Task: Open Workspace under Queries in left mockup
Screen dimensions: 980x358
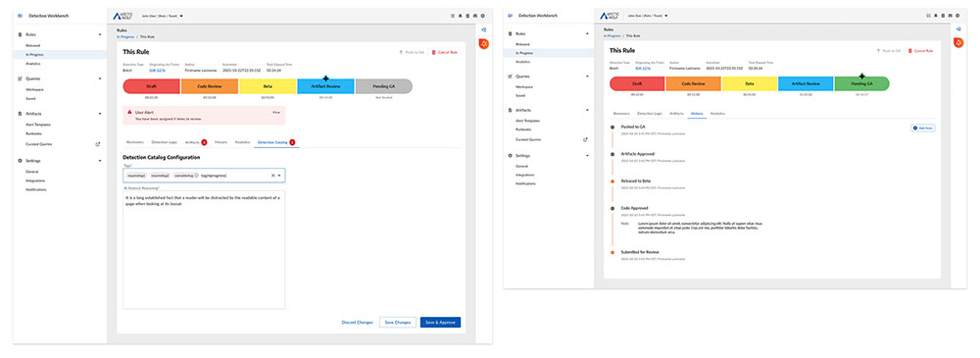Action: tap(34, 89)
